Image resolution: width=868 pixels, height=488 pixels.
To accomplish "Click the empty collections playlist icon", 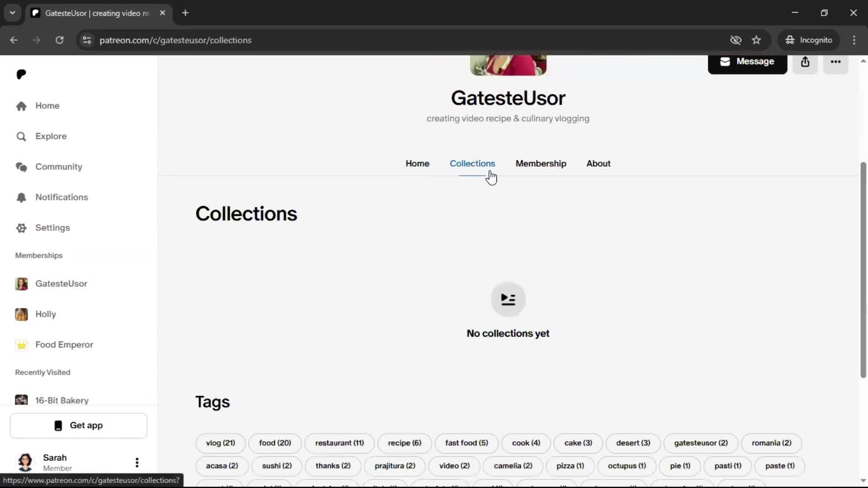I will (508, 299).
